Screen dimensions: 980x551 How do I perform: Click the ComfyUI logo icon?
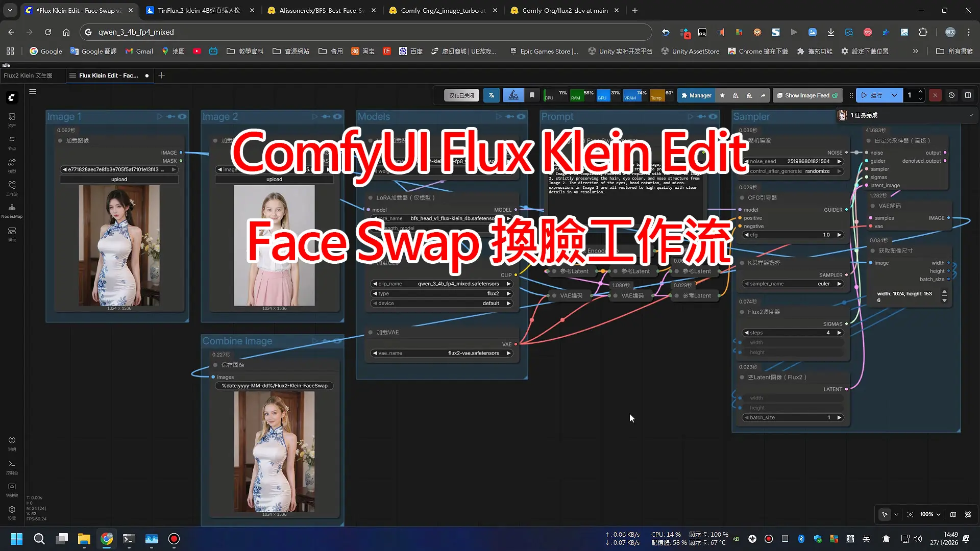(12, 97)
